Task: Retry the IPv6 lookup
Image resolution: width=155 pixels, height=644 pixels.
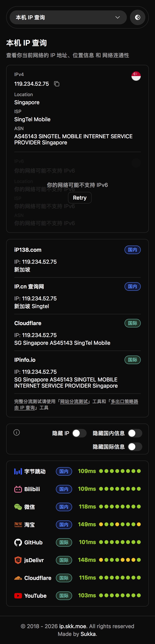Action: click(80, 198)
